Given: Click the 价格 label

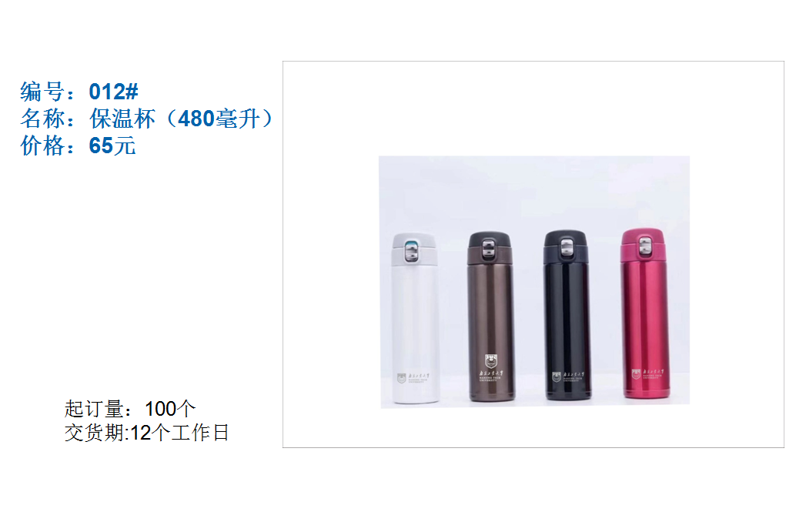Looking at the screenshot, I should point(42,146).
